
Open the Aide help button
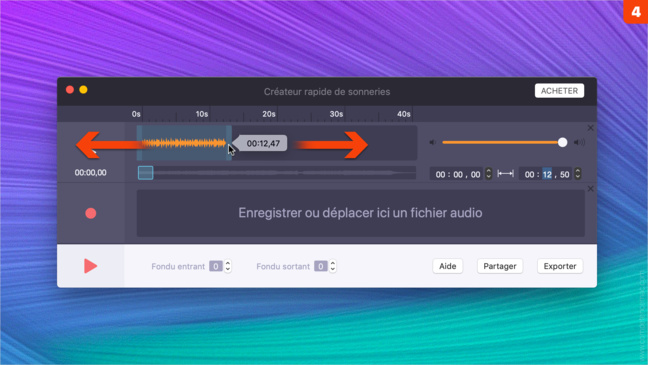tap(448, 266)
